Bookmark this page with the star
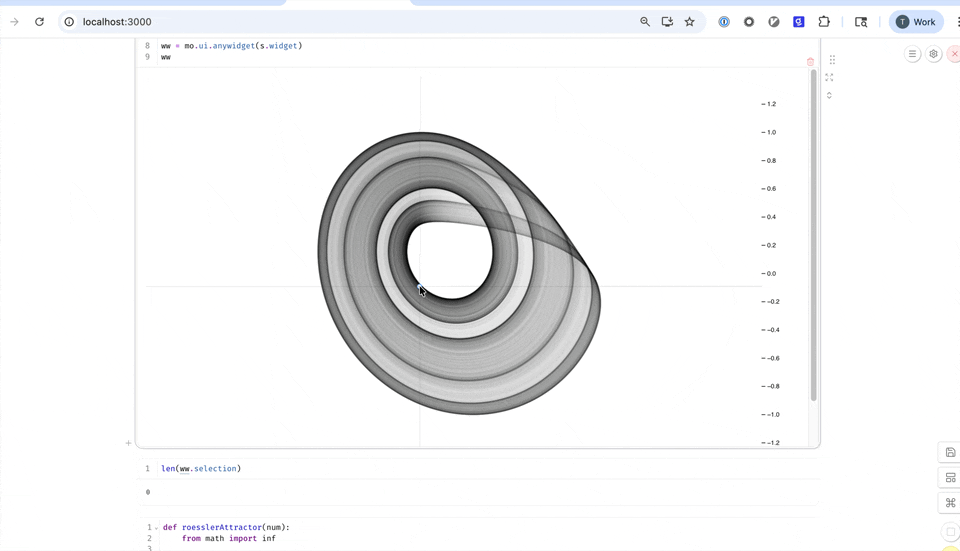960x551 pixels. (690, 22)
